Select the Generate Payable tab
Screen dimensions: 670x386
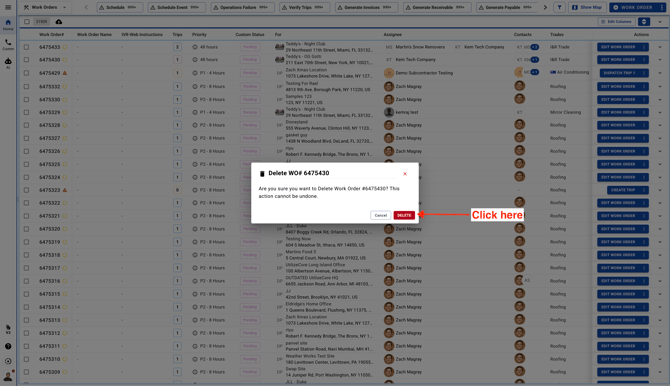507,7
